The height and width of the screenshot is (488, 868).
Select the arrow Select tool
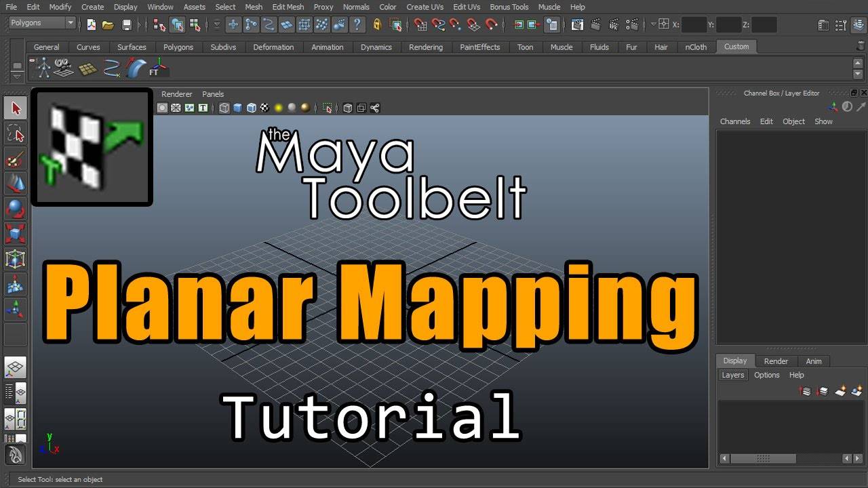point(16,108)
